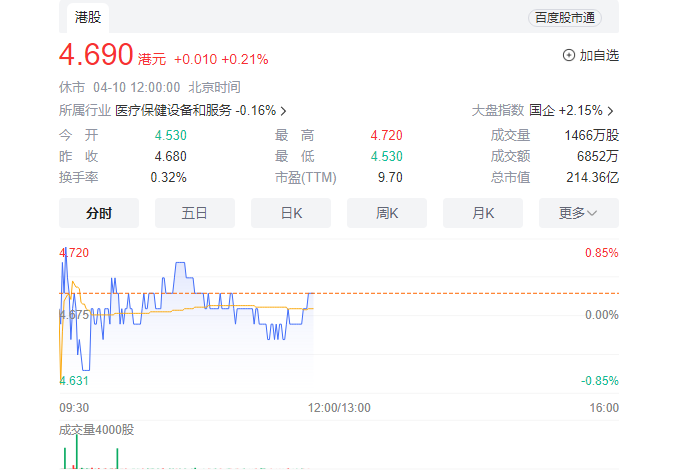The width and height of the screenshot is (676, 476).
Task: Click the 4.690 current price figure
Action: pyautogui.click(x=96, y=55)
